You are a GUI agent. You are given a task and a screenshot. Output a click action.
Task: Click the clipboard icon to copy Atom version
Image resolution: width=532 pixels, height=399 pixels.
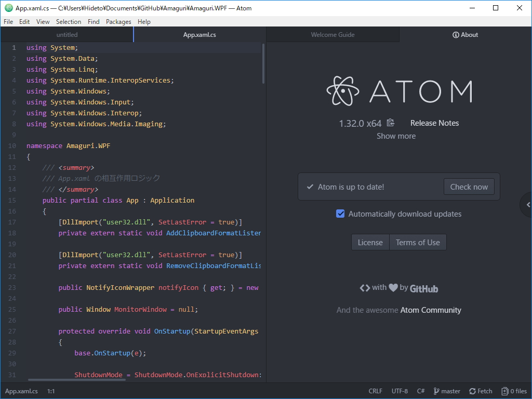[390, 123]
